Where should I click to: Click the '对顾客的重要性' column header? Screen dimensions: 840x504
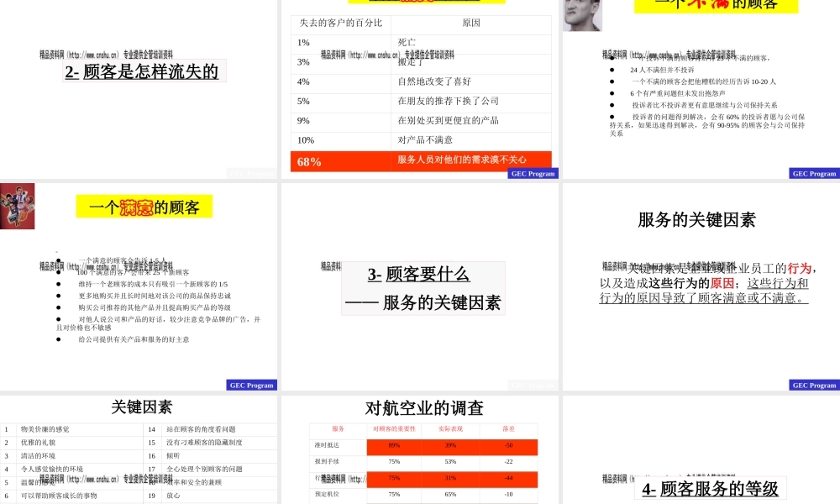pyautogui.click(x=394, y=429)
